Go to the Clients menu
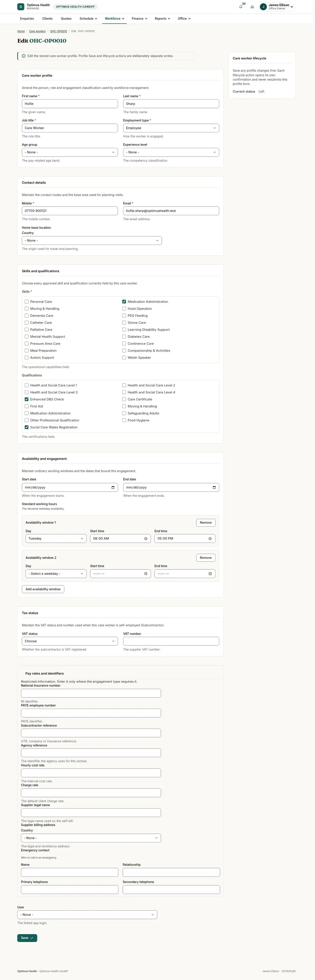 coord(47,19)
